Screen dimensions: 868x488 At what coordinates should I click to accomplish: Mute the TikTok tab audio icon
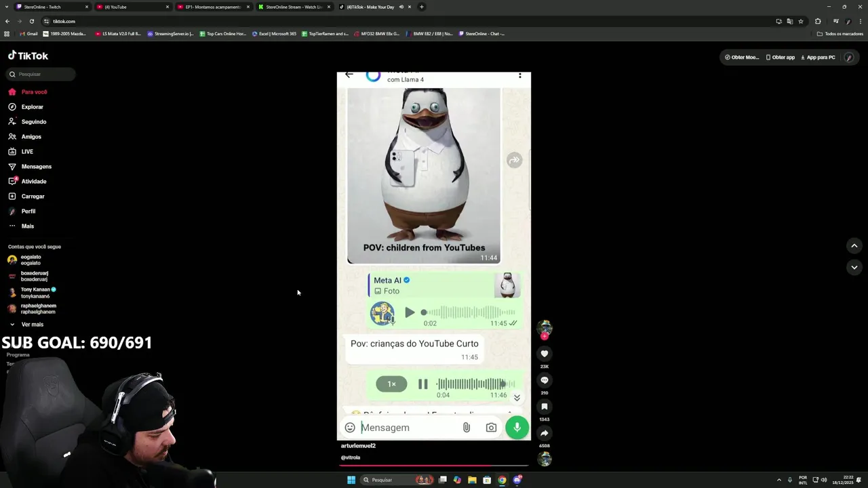click(401, 7)
